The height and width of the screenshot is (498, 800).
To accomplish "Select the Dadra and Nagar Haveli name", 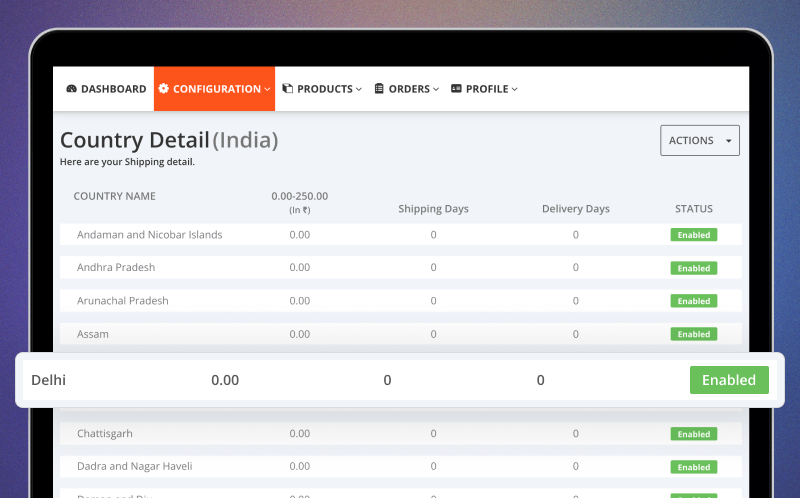I will (x=135, y=466).
